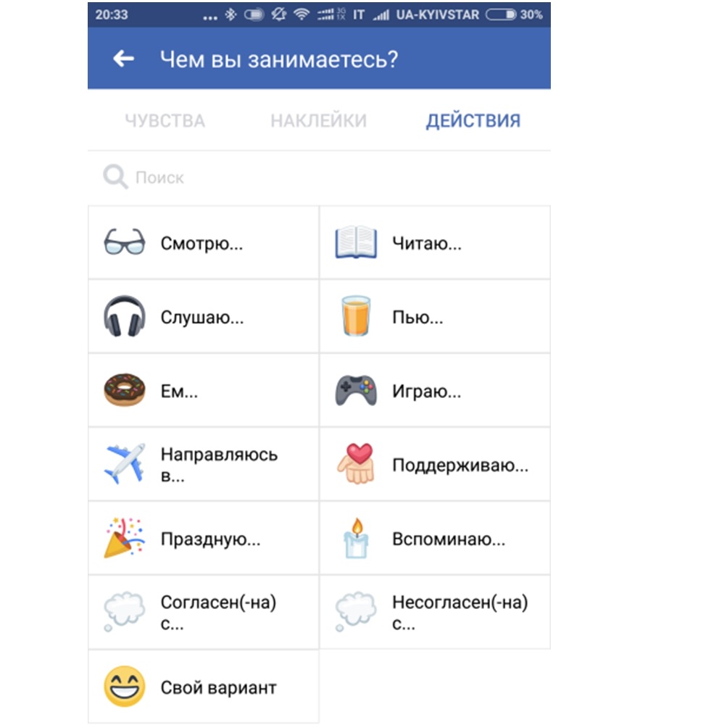The height and width of the screenshot is (728, 711).
Task: Pick the headphones icon for Слушаю
Action: click(125, 316)
